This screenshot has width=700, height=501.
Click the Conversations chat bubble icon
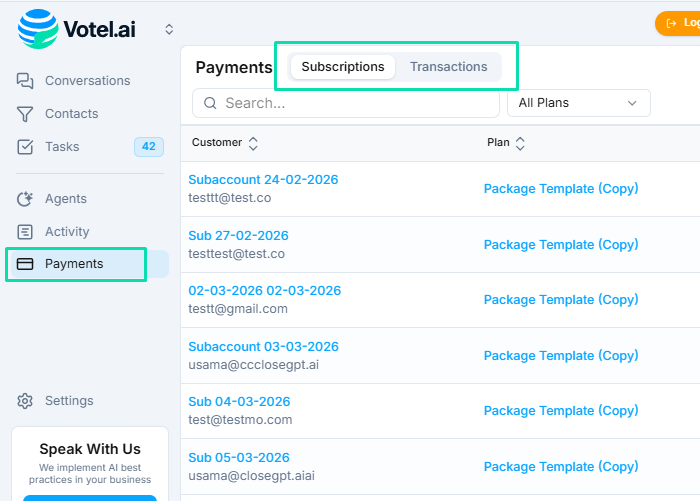[26, 81]
